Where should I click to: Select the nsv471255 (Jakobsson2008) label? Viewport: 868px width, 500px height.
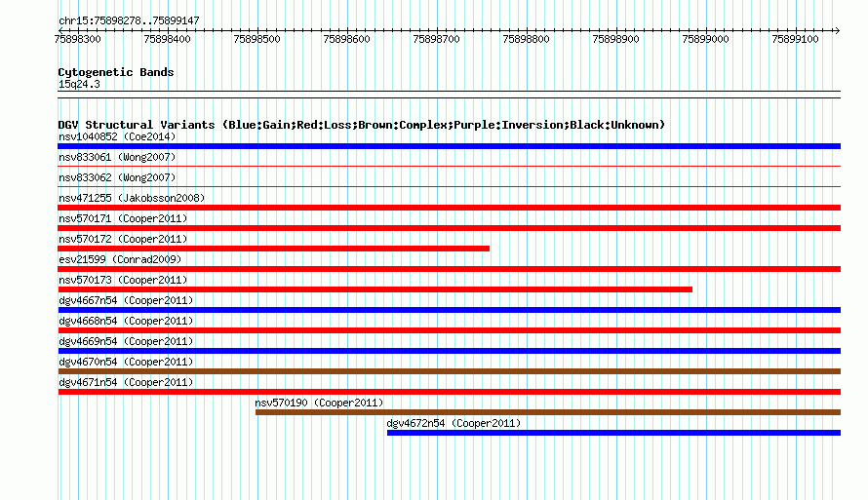click(x=132, y=198)
